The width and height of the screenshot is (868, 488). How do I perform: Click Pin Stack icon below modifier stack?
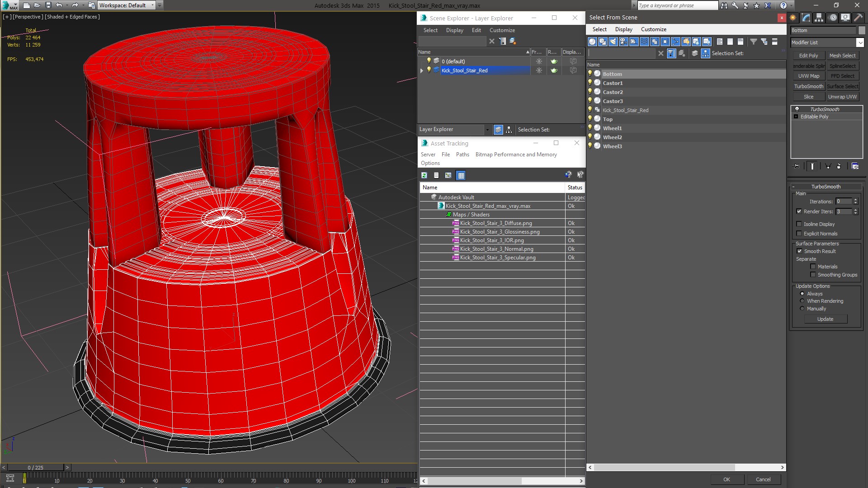coord(797,166)
